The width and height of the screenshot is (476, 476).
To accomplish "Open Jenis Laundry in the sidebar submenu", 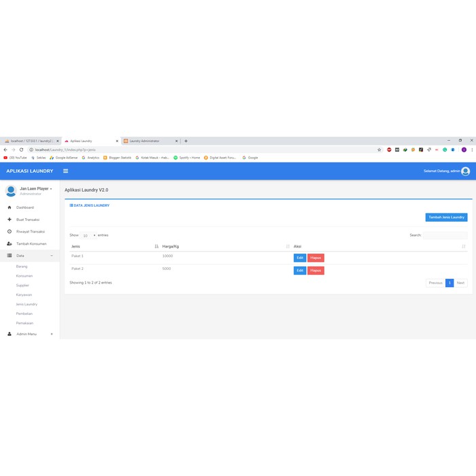I will [x=27, y=304].
